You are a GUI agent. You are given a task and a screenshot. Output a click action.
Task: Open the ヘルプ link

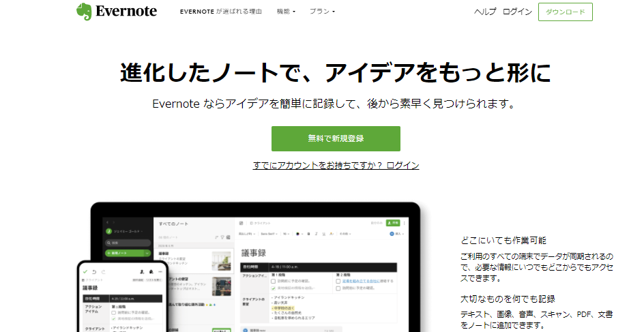click(485, 12)
